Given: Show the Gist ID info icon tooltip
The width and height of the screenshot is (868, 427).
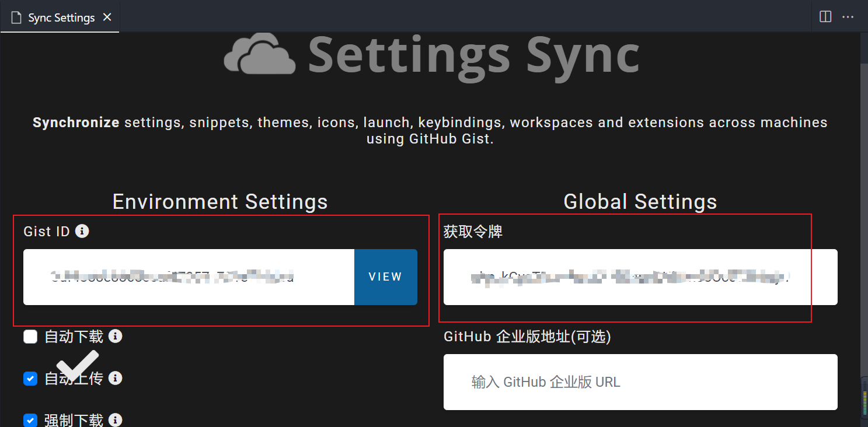Looking at the screenshot, I should [82, 231].
